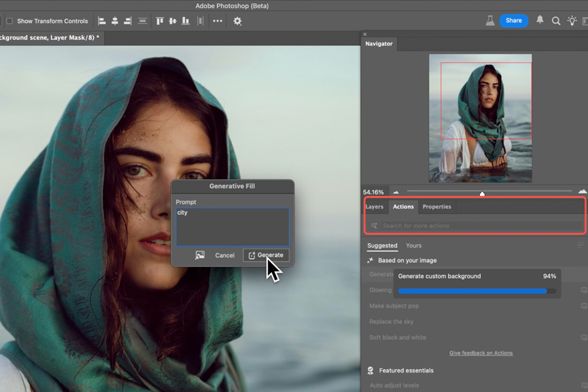The height and width of the screenshot is (392, 588).
Task: Click the align top edges icon
Action: (x=159, y=21)
